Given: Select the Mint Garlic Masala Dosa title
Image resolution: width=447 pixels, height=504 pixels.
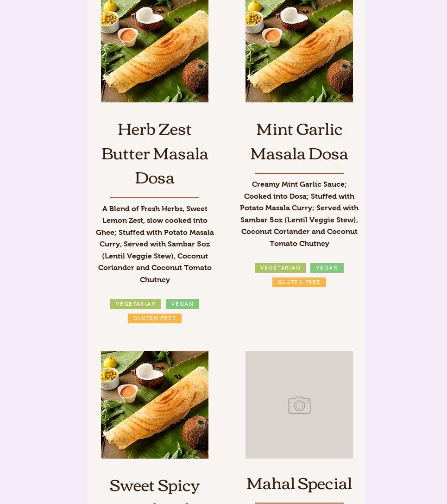Looking at the screenshot, I should (299, 141).
